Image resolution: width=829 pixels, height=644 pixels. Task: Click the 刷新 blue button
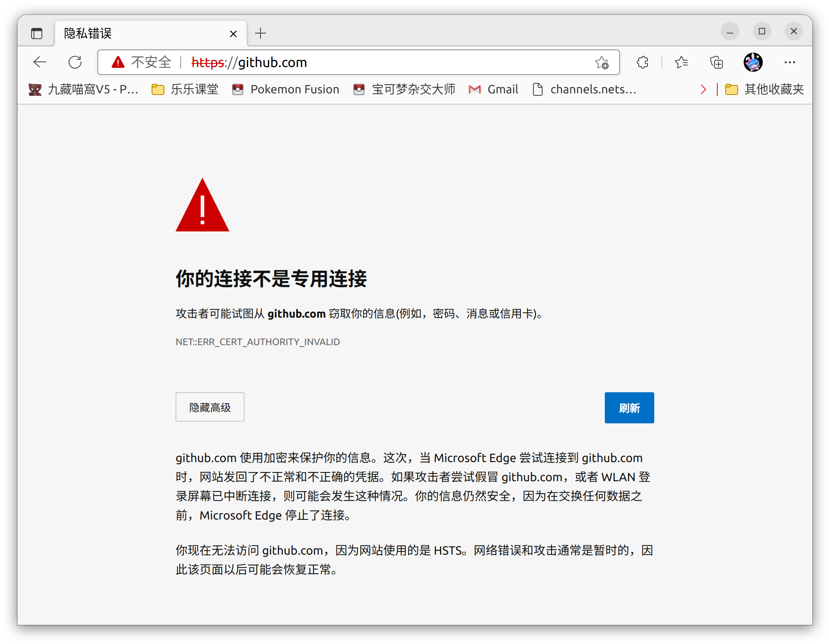point(629,408)
